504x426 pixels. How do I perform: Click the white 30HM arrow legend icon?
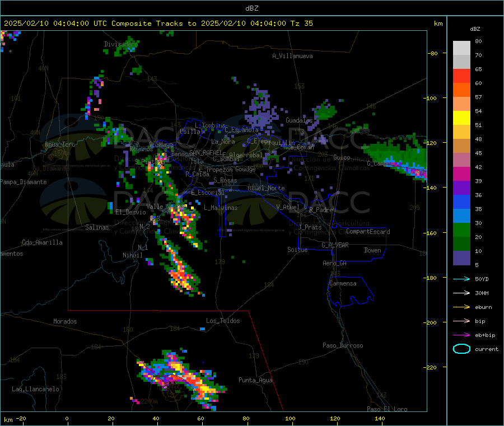(461, 293)
